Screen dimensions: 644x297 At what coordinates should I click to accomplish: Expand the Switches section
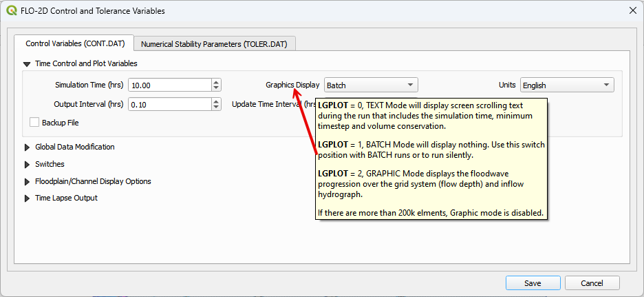27,164
